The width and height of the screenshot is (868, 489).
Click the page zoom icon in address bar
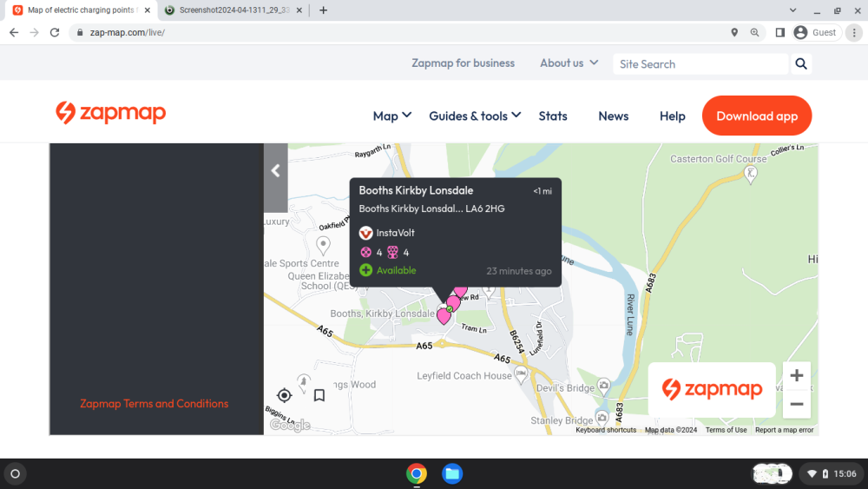(754, 33)
